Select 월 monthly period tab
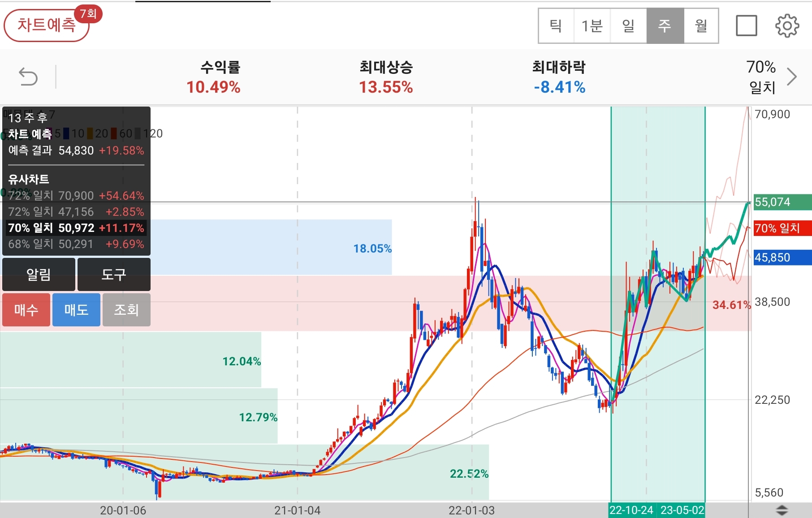Image resolution: width=812 pixels, height=518 pixels. click(x=701, y=26)
